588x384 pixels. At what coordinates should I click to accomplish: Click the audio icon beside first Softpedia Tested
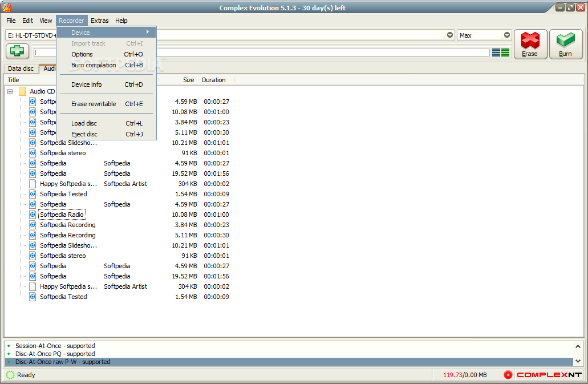click(33, 194)
